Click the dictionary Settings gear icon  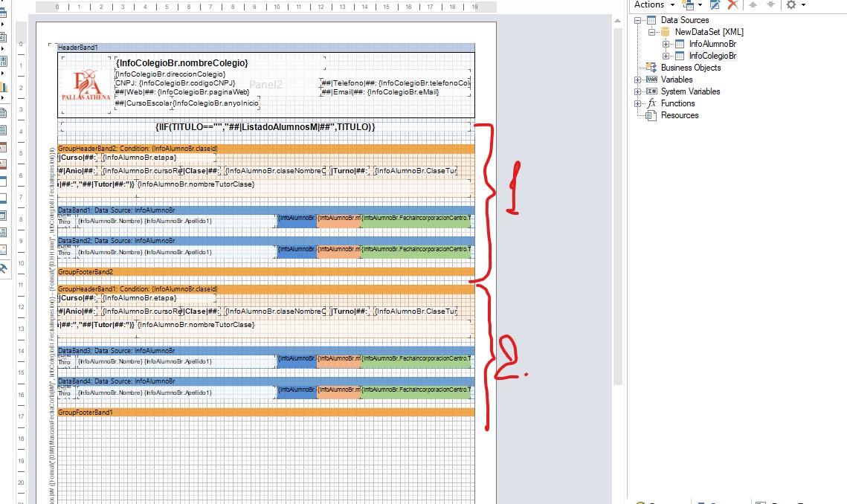click(791, 5)
